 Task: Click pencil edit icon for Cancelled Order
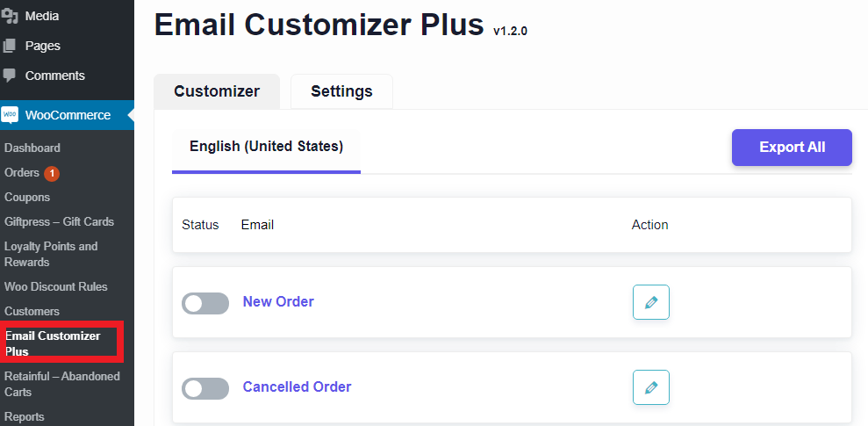(x=650, y=387)
